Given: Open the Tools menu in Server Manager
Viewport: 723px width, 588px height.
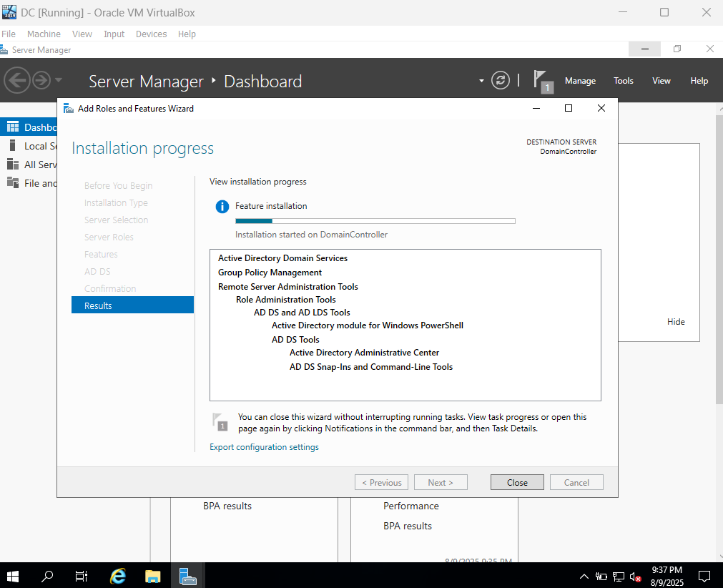Looking at the screenshot, I should click(x=623, y=81).
